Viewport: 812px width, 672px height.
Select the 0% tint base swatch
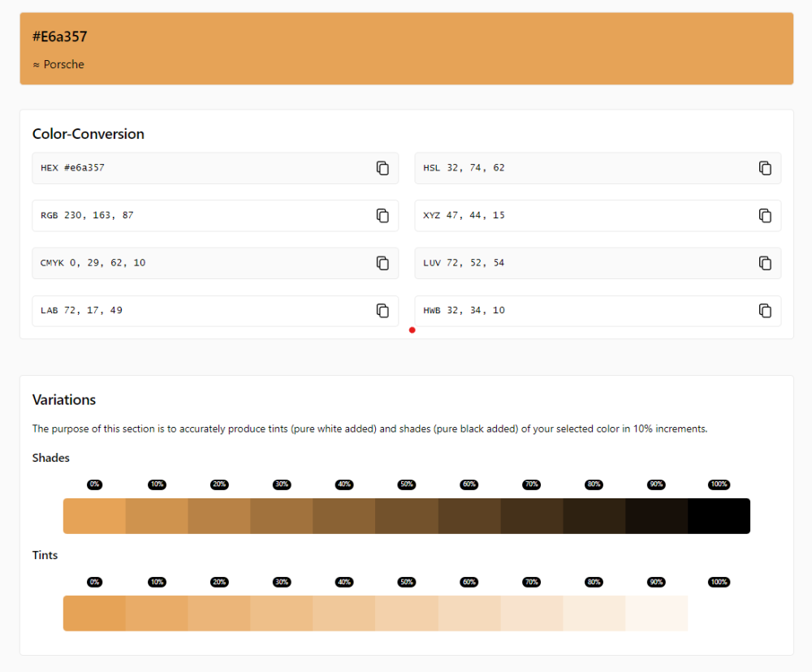[94, 614]
